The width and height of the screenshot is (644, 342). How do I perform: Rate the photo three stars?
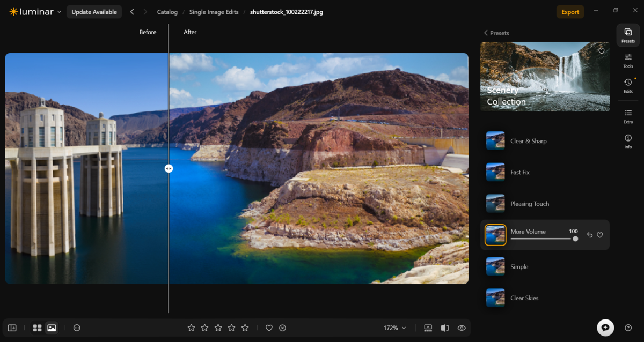click(218, 328)
